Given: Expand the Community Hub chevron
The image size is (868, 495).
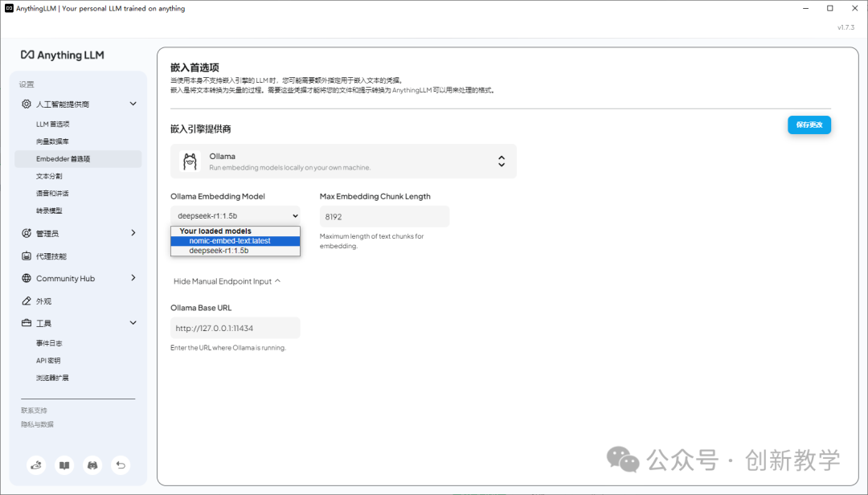Looking at the screenshot, I should pos(133,278).
